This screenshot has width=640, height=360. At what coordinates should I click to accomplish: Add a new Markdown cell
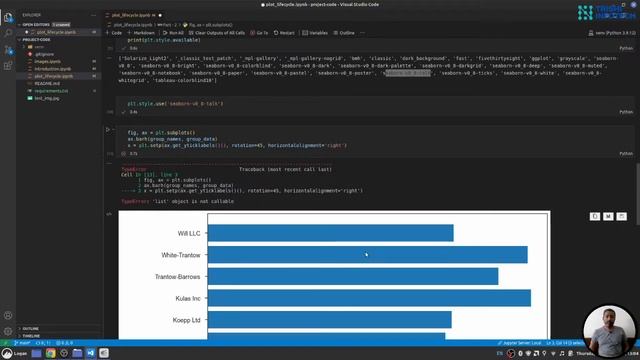[141, 33]
